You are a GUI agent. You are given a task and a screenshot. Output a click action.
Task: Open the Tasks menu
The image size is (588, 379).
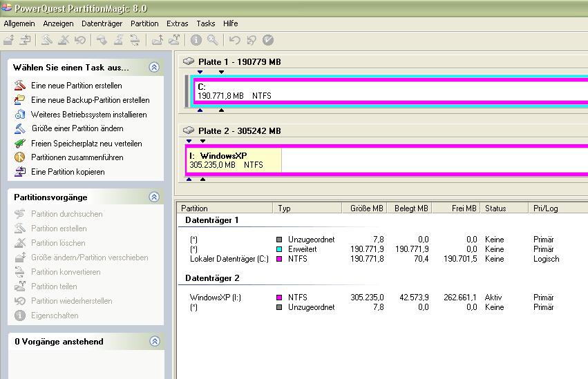(x=205, y=23)
